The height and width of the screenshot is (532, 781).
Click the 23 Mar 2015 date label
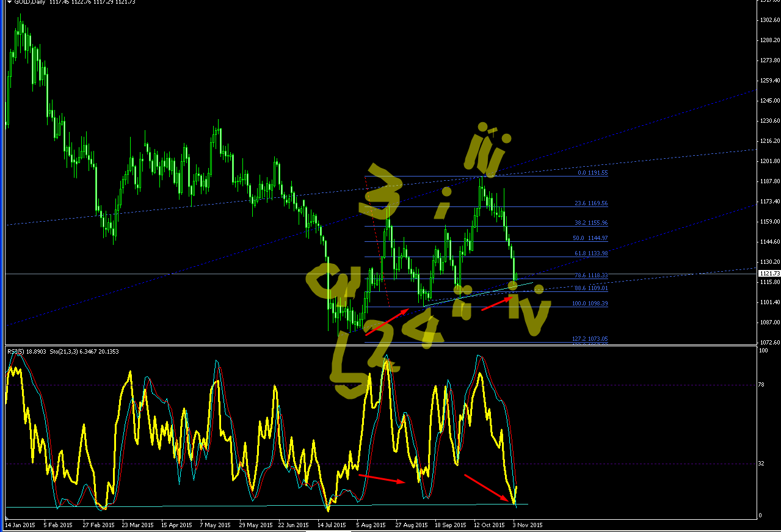point(137,525)
